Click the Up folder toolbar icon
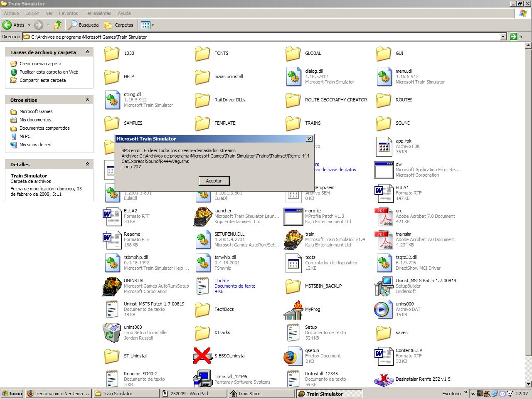The width and height of the screenshot is (532, 399). pyautogui.click(x=58, y=25)
